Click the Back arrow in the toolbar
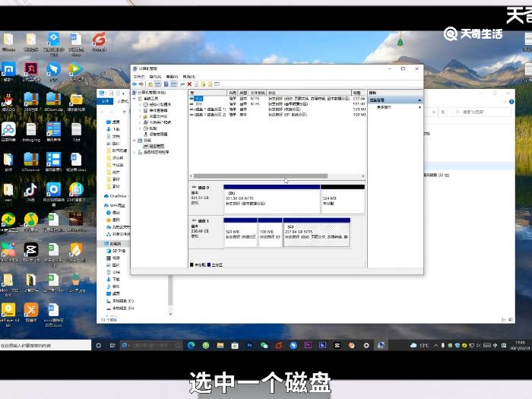Image resolution: width=532 pixels, height=399 pixels. [x=135, y=84]
